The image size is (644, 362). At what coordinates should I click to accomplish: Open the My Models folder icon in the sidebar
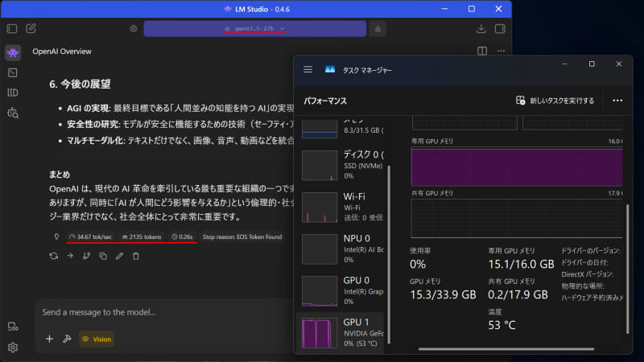coord(13,93)
